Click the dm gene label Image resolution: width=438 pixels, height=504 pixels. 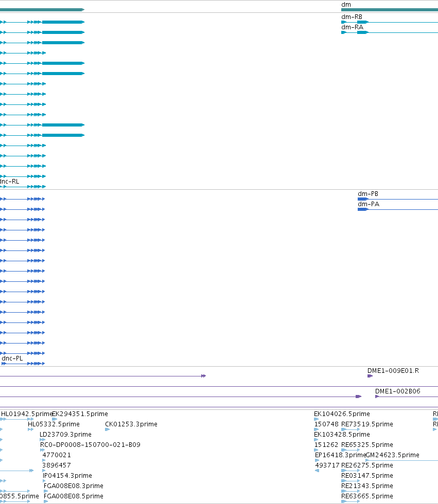point(346,5)
